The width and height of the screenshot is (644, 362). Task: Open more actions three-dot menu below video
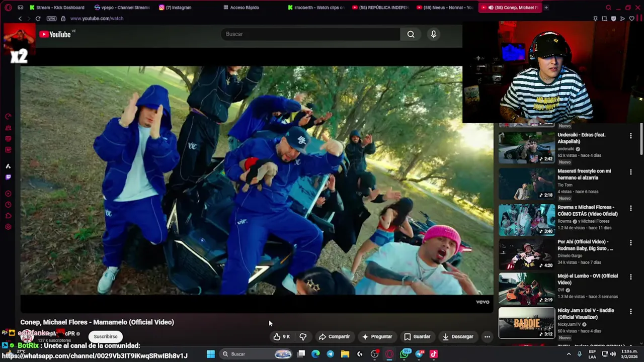(x=487, y=337)
